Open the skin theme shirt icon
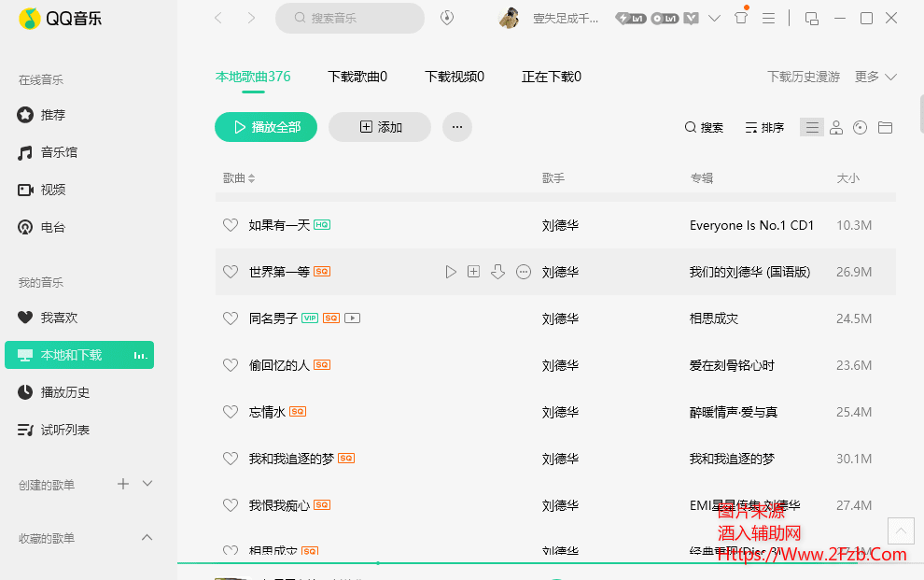924x580 pixels. pyautogui.click(x=741, y=18)
